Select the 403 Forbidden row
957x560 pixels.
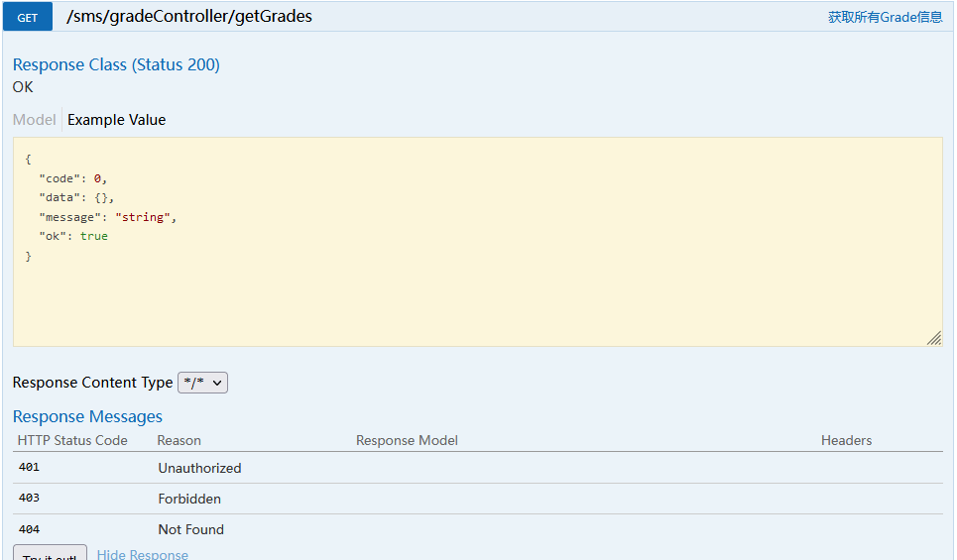click(478, 499)
